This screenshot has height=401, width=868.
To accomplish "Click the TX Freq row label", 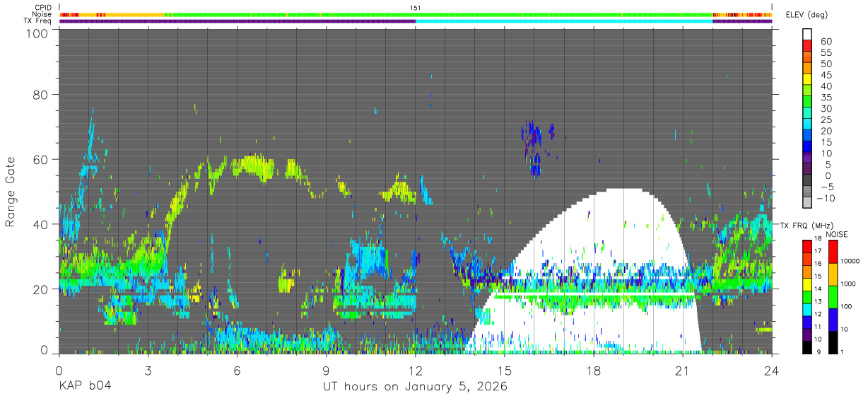I will (x=37, y=21).
